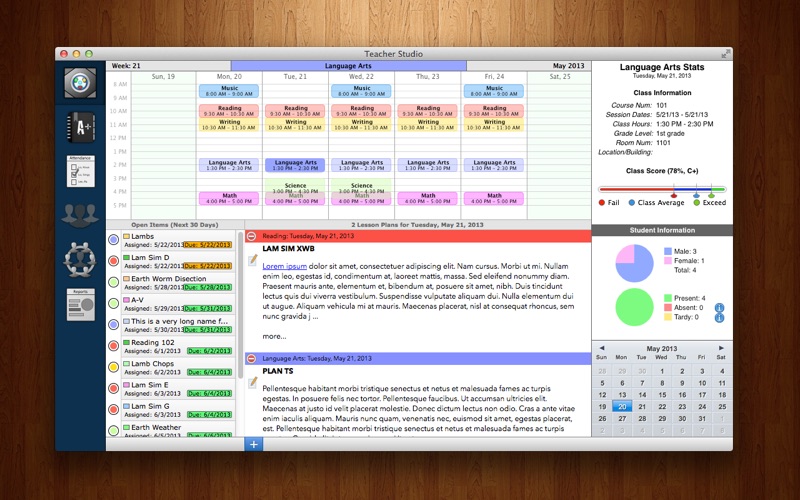Click the Open Items list scrollbar
The height and width of the screenshot is (500, 800).
(x=240, y=304)
